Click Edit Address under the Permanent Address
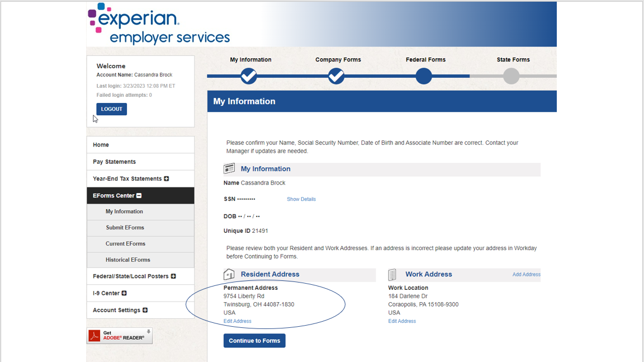 coord(237,321)
